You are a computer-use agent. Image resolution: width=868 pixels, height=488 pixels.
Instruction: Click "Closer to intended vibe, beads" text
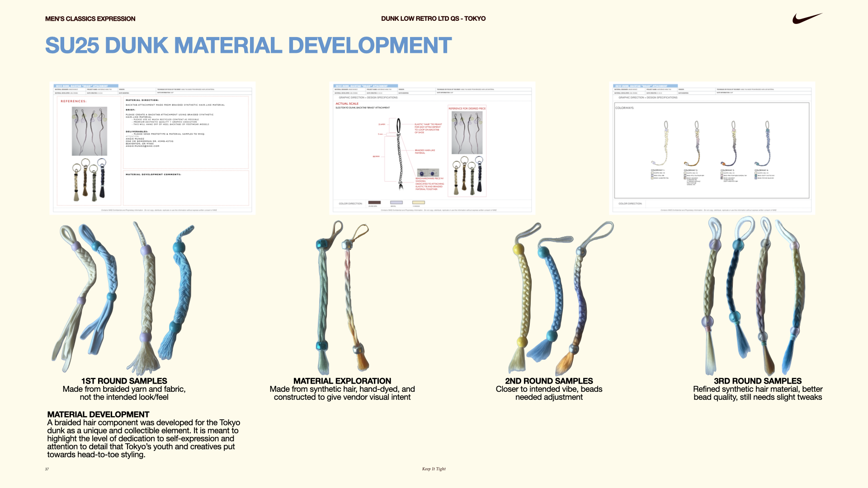549,389
